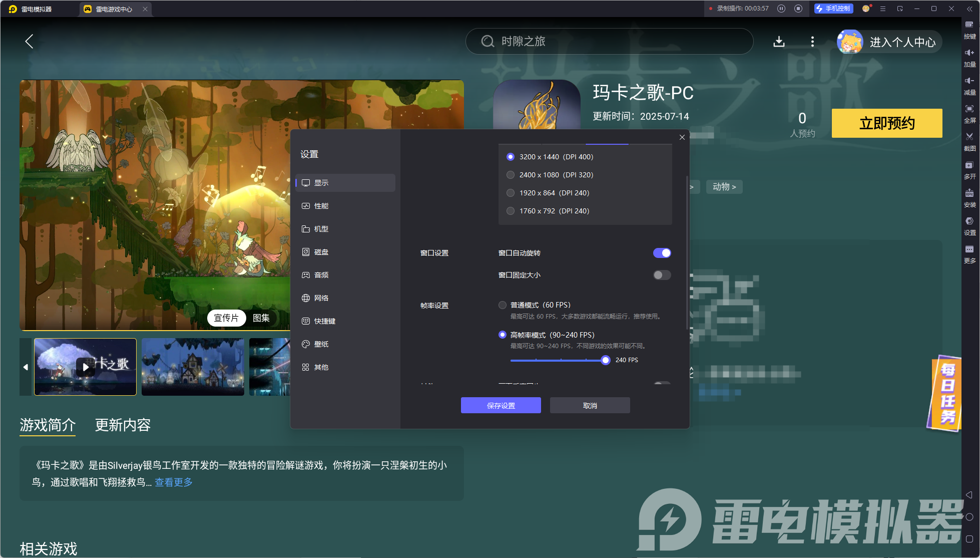Collapse the title bar with the chevron arrows
The width and height of the screenshot is (980, 558).
coord(969,9)
